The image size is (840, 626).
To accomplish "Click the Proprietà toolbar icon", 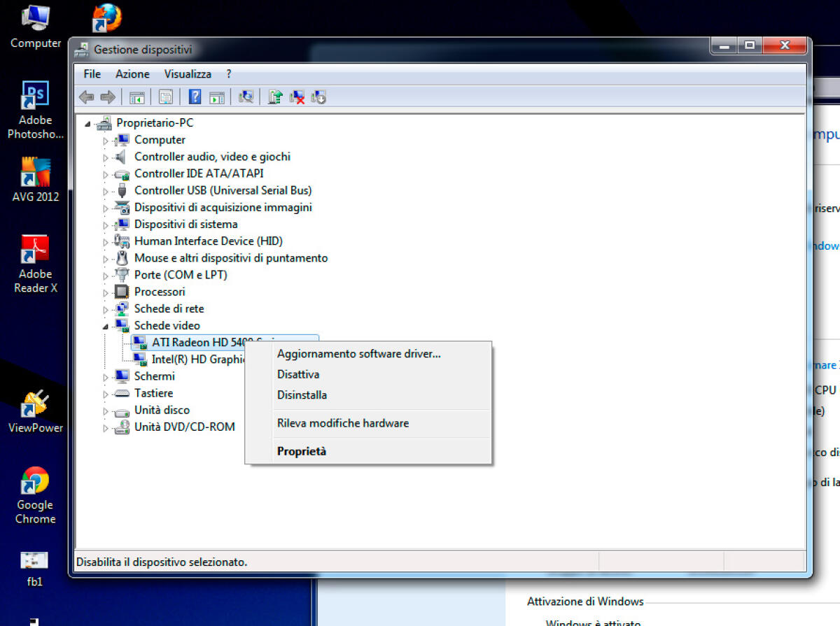I will click(165, 97).
